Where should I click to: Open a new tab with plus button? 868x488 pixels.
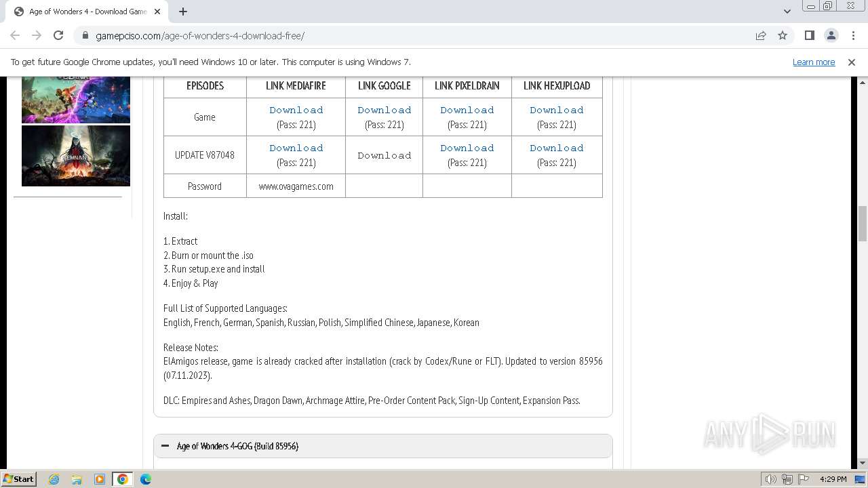183,12
